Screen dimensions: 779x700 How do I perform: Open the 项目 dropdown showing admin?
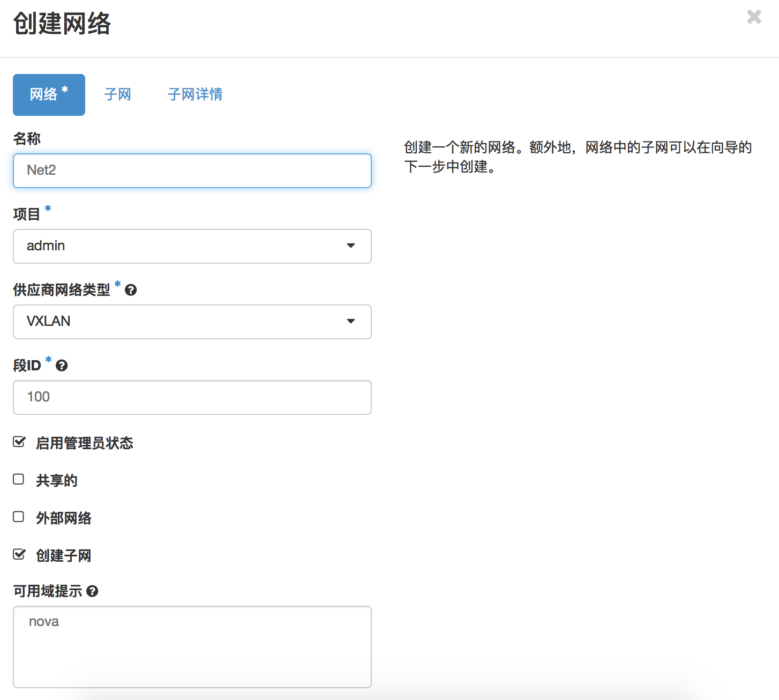coord(192,246)
